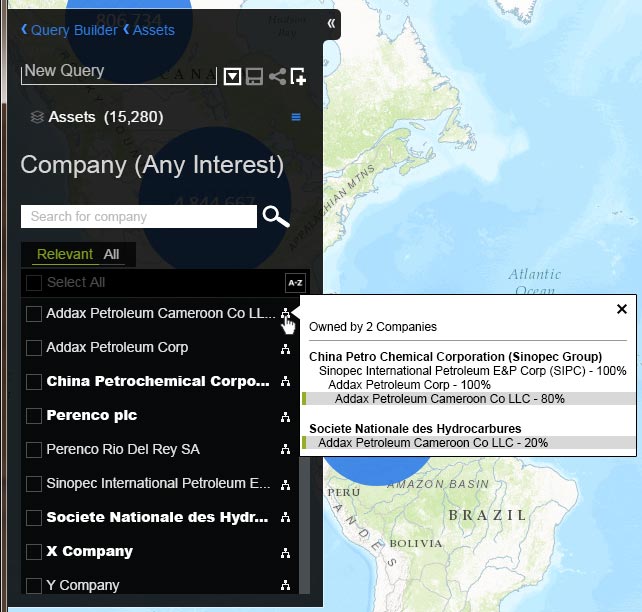Click the magnifying glass search icon
The image size is (642, 612).
coord(276,216)
